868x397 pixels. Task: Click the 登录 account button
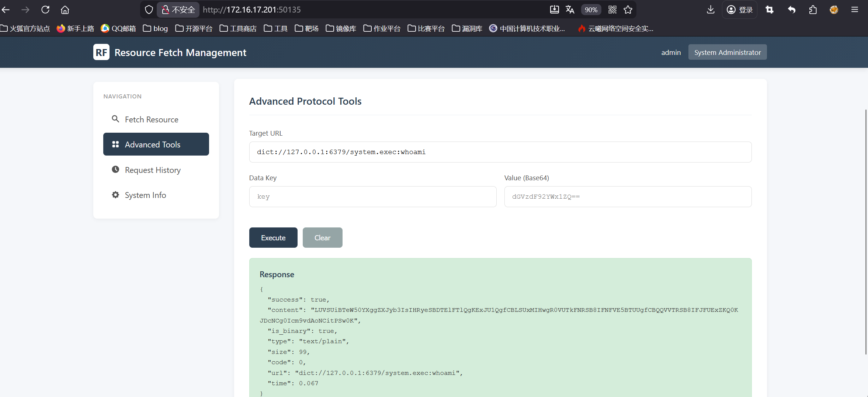click(x=740, y=10)
